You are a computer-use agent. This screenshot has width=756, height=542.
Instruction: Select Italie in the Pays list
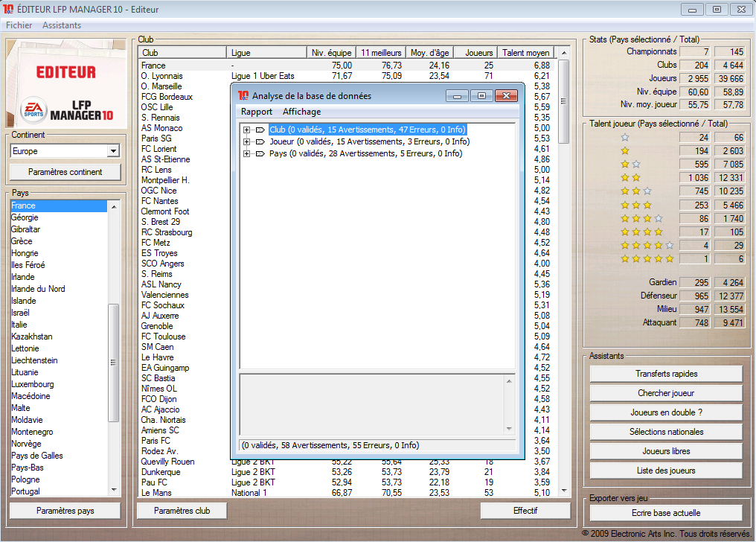(58, 325)
